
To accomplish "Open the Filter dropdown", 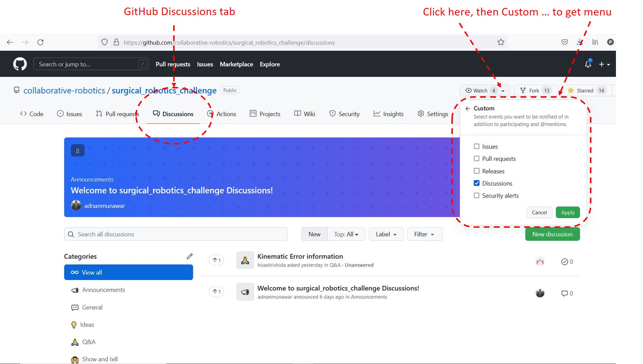I will [x=424, y=234].
